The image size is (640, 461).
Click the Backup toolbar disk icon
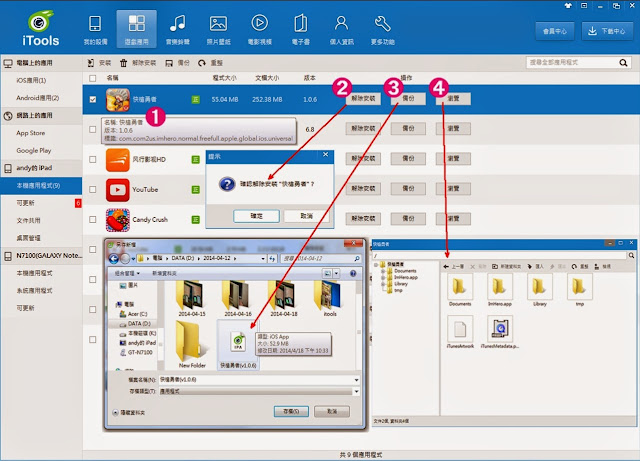tap(169, 63)
